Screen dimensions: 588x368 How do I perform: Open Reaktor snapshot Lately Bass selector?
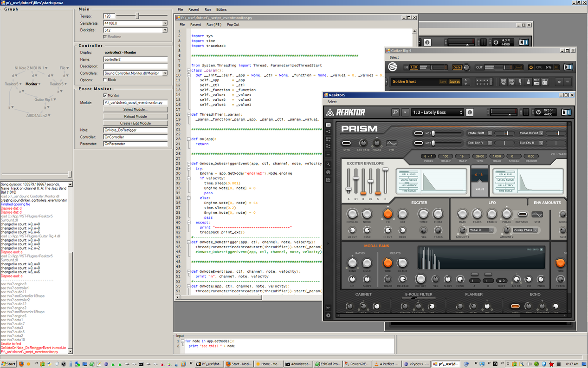pos(437,112)
